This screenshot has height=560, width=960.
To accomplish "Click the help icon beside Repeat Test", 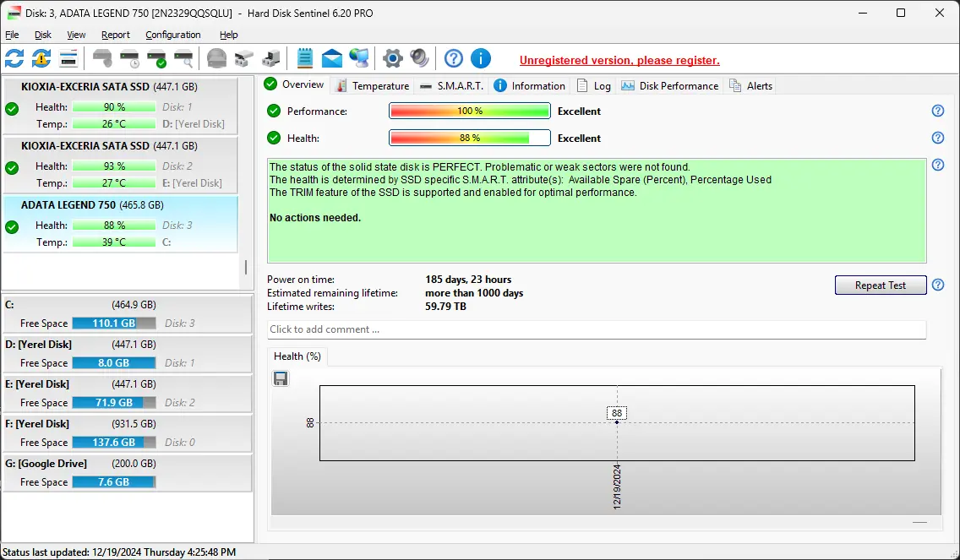I will (938, 285).
